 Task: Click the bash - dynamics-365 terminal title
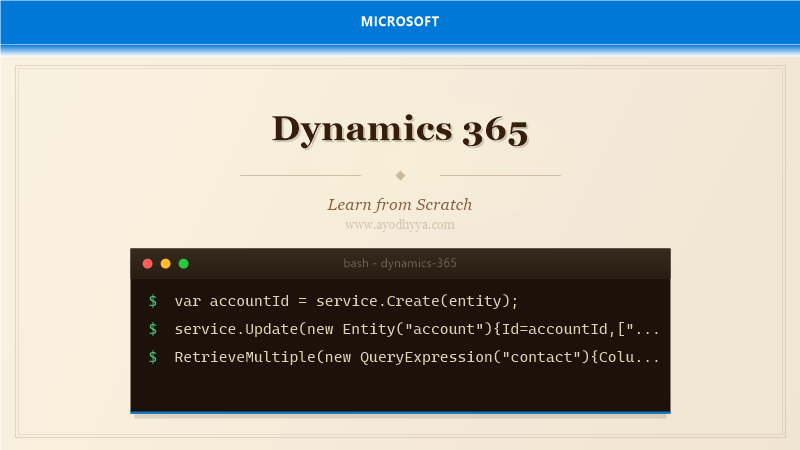click(x=400, y=263)
